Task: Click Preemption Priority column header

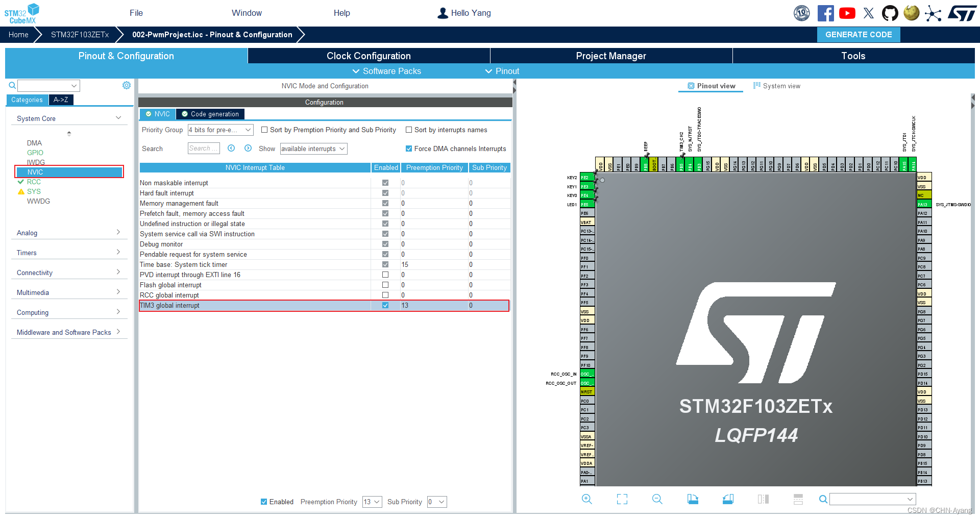Action: 434,167
